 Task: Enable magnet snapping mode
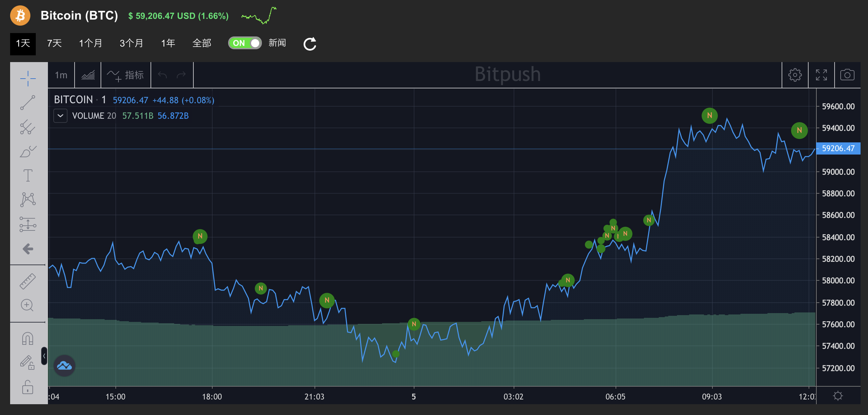pos(27,337)
